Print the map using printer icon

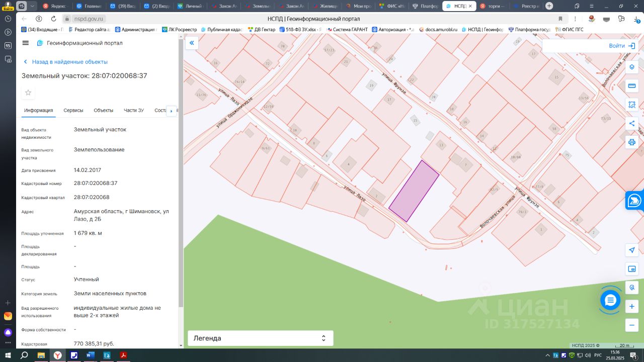[x=632, y=142]
